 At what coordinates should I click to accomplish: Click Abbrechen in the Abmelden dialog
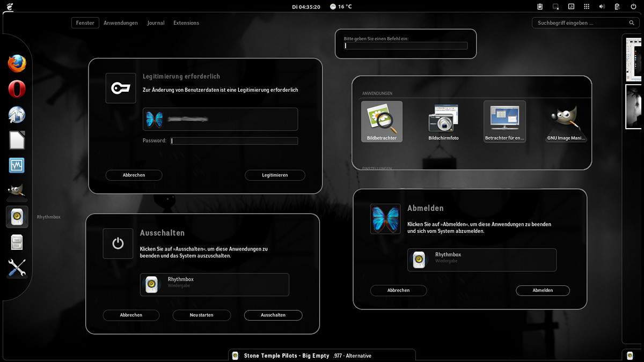pos(398,290)
